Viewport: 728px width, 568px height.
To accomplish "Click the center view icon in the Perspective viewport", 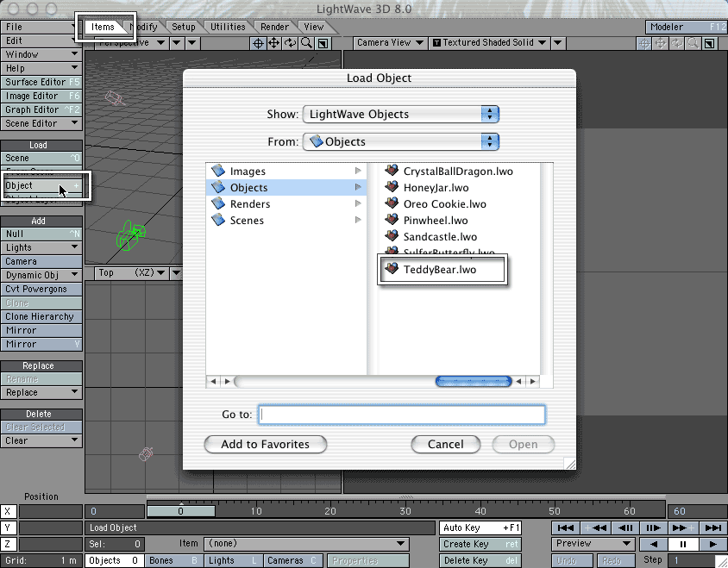I will 258,43.
